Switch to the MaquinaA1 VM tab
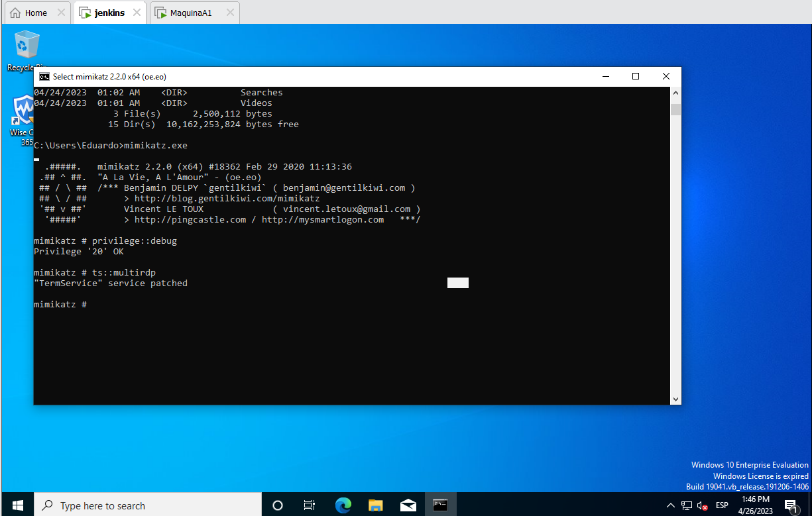This screenshot has width=812, height=516. pyautogui.click(x=191, y=13)
